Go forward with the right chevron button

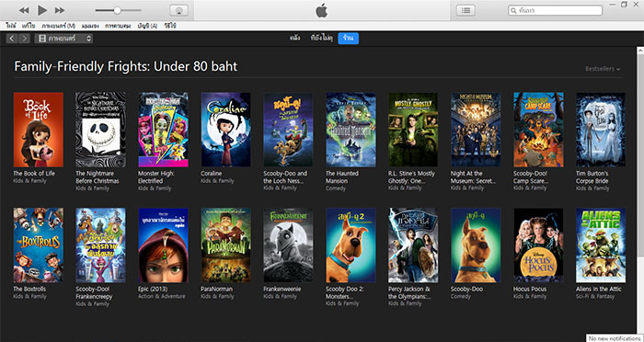pyautogui.click(x=24, y=39)
